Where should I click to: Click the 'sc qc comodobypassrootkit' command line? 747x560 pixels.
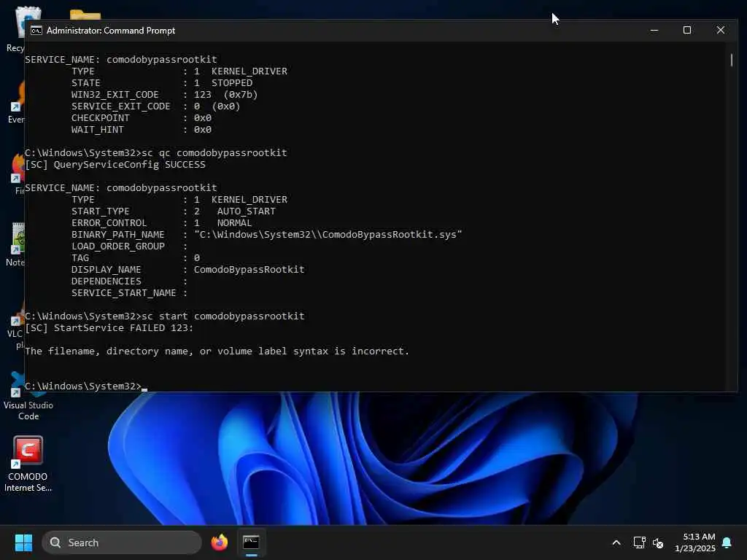pos(156,153)
